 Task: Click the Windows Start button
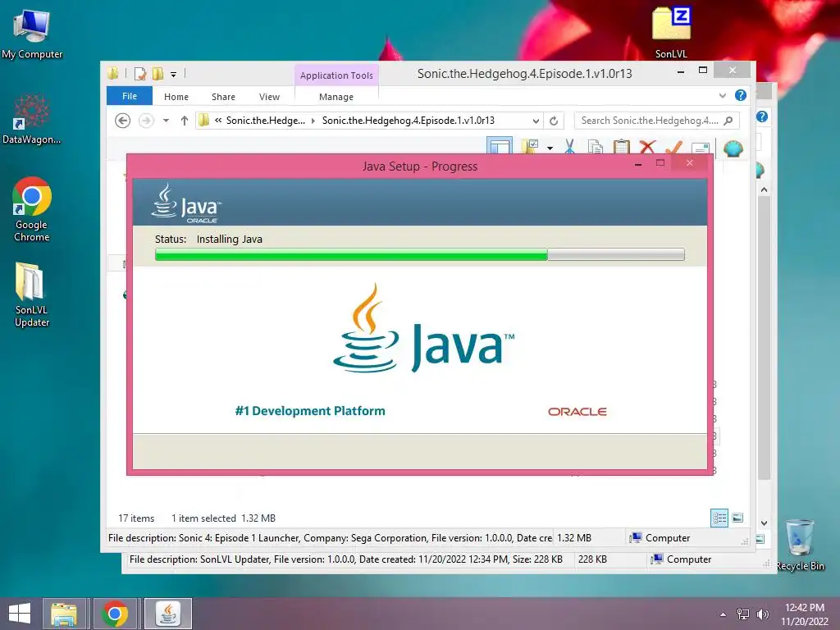coord(20,614)
